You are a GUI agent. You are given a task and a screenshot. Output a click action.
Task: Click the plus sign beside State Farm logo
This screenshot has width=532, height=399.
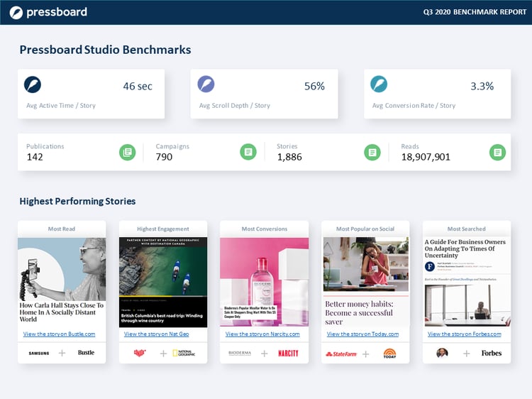[x=366, y=354]
